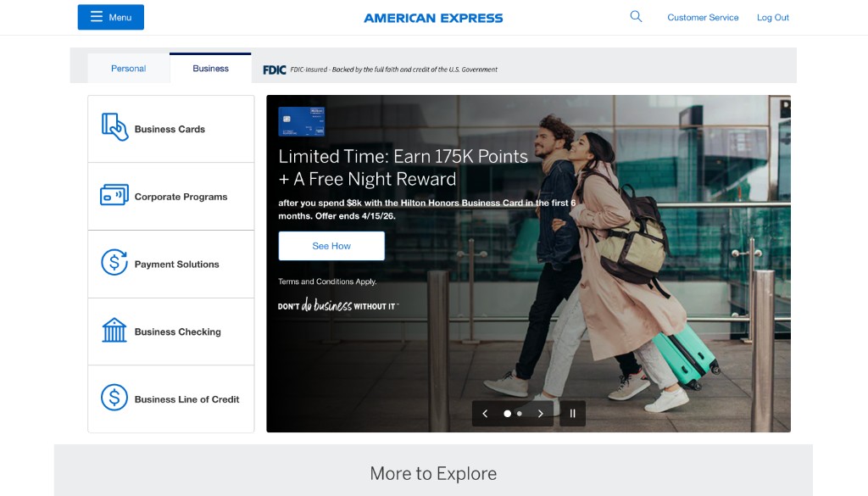This screenshot has height=496, width=868.
Task: Select the first carousel dot
Action: coord(507,414)
